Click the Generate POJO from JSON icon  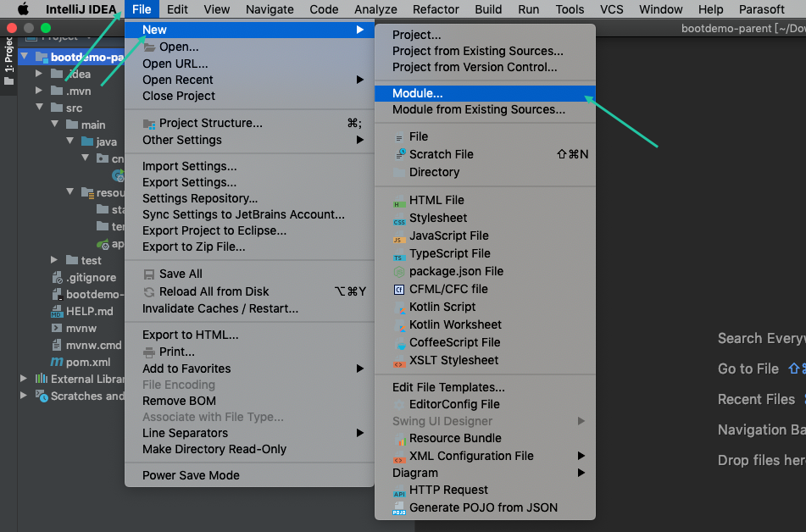[x=399, y=508]
